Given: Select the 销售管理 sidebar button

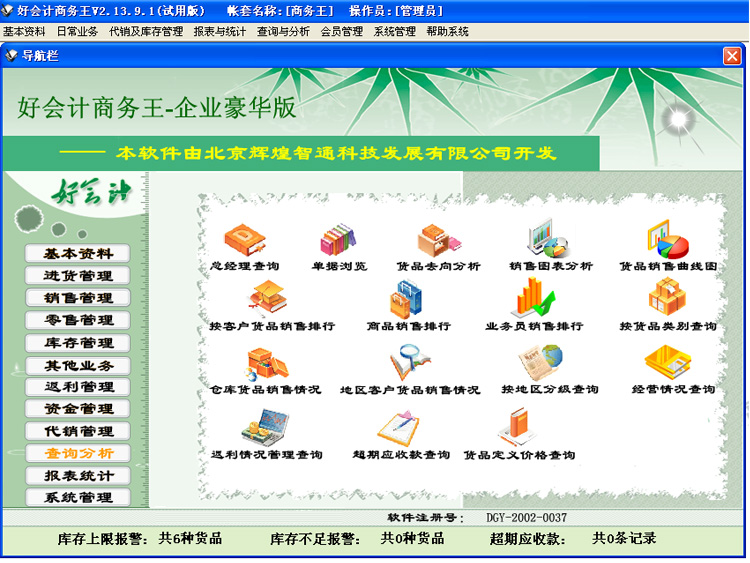Looking at the screenshot, I should click(x=78, y=298).
